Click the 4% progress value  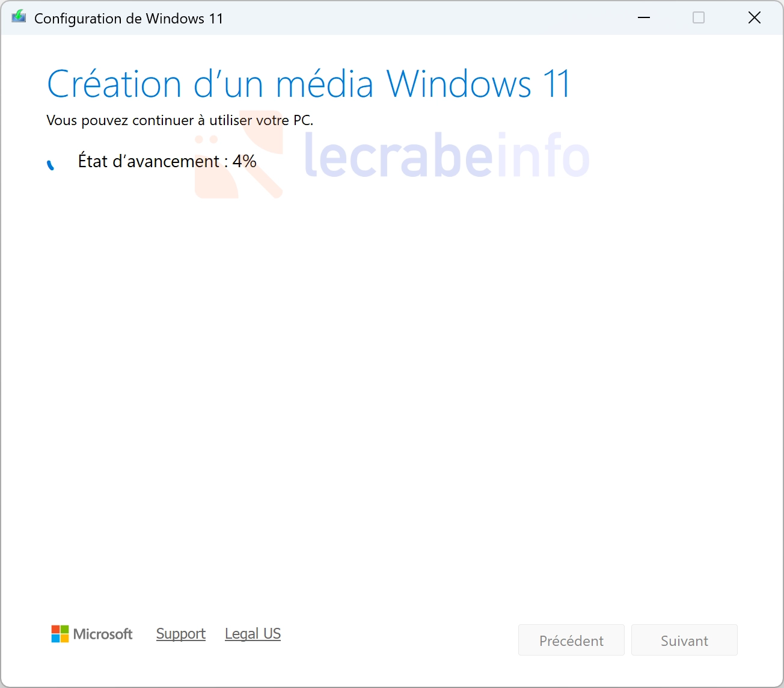click(245, 161)
